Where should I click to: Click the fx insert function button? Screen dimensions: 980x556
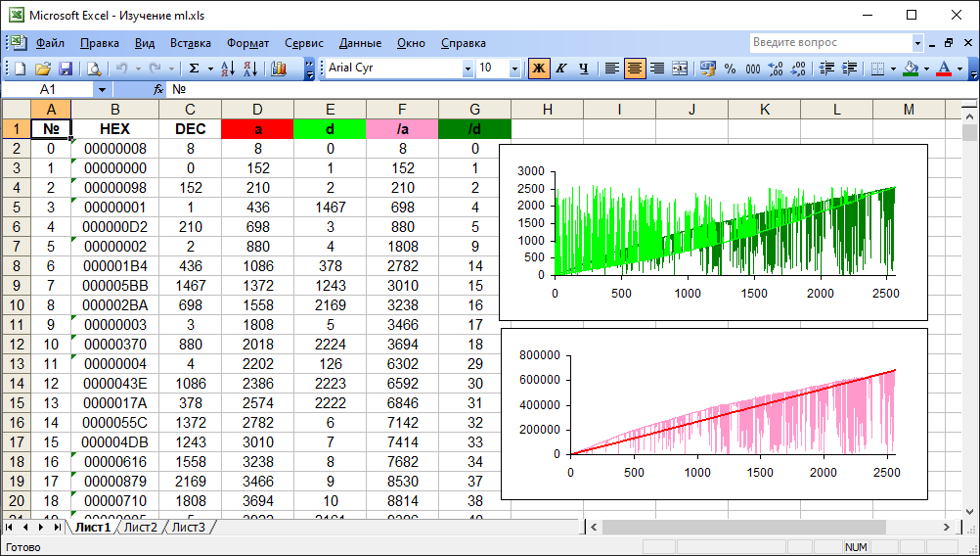click(x=158, y=89)
